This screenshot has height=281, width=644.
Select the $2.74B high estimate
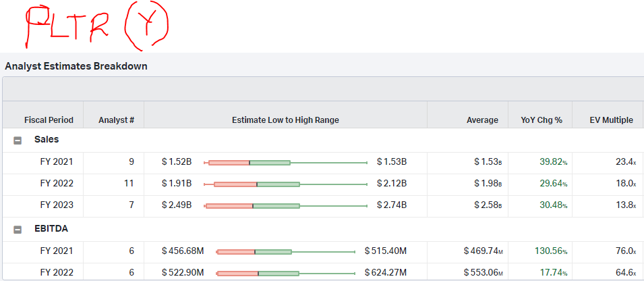391,205
